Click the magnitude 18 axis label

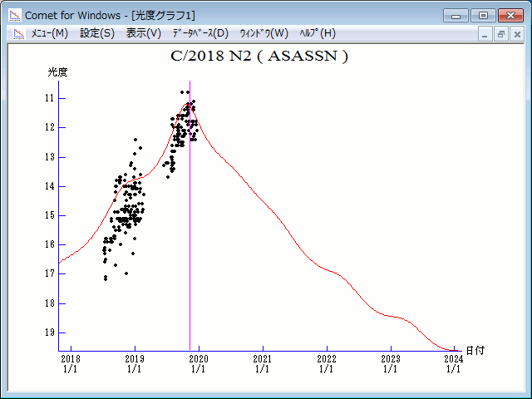coord(50,303)
